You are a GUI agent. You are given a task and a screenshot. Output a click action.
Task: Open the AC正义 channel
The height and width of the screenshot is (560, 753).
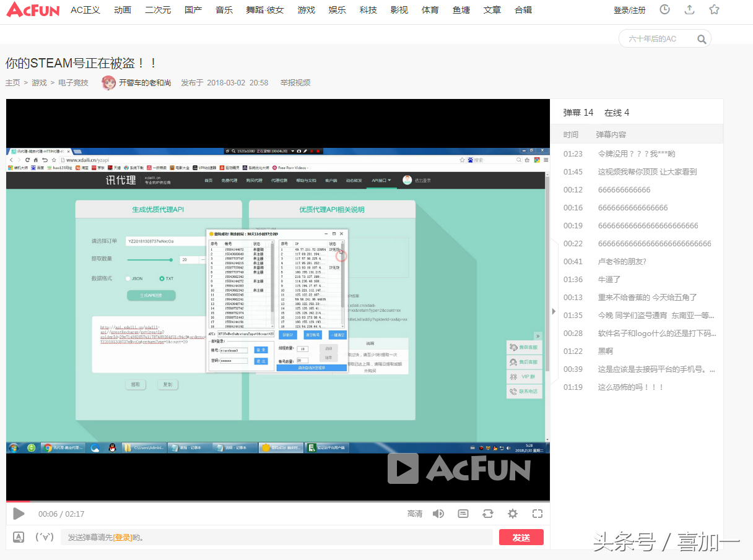(x=85, y=10)
